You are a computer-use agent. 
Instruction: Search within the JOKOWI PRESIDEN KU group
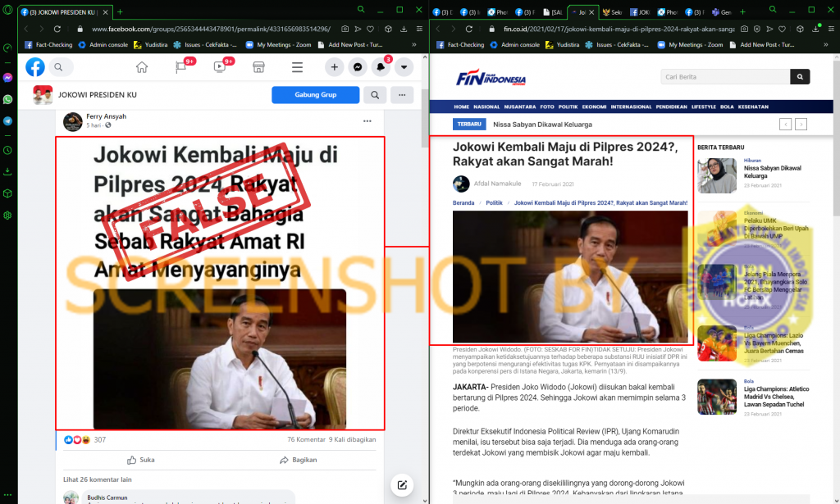click(375, 95)
